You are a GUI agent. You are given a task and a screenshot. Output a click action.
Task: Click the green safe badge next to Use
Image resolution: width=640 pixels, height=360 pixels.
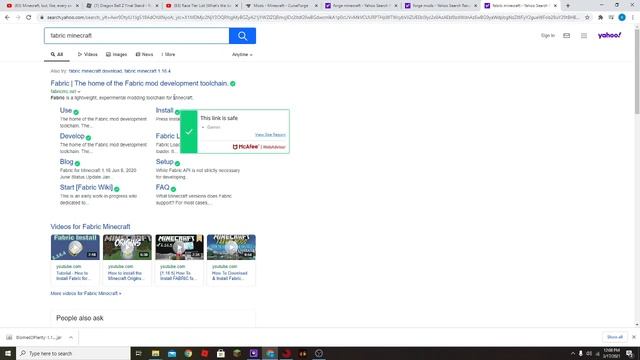(76, 112)
